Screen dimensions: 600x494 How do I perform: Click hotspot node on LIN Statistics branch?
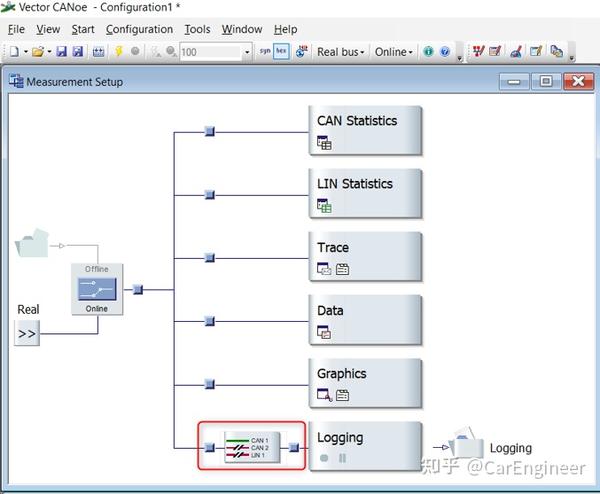(210, 194)
